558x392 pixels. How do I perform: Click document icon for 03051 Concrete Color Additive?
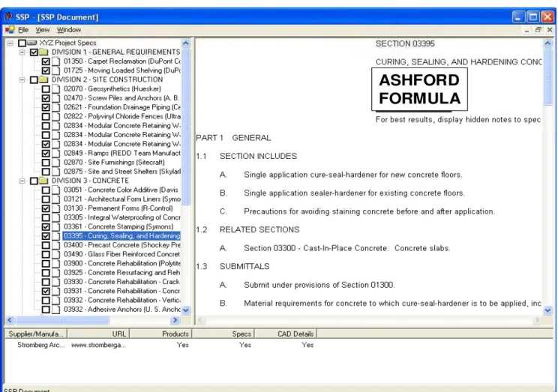[55, 190]
